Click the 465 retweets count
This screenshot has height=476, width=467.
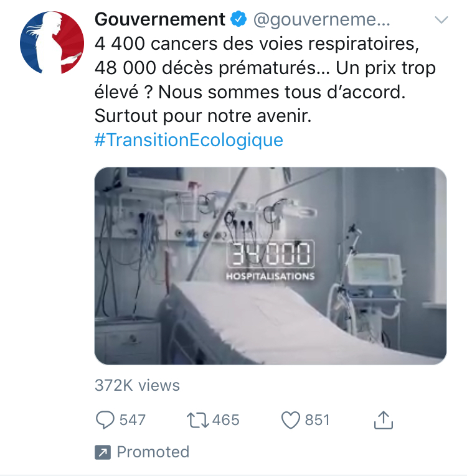click(x=226, y=420)
